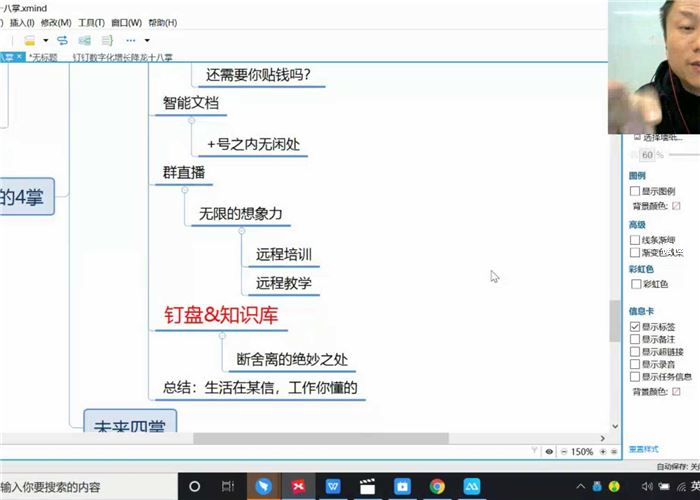Open WPS Office from the taskbar
This screenshot has height=500, width=700.
(332, 486)
